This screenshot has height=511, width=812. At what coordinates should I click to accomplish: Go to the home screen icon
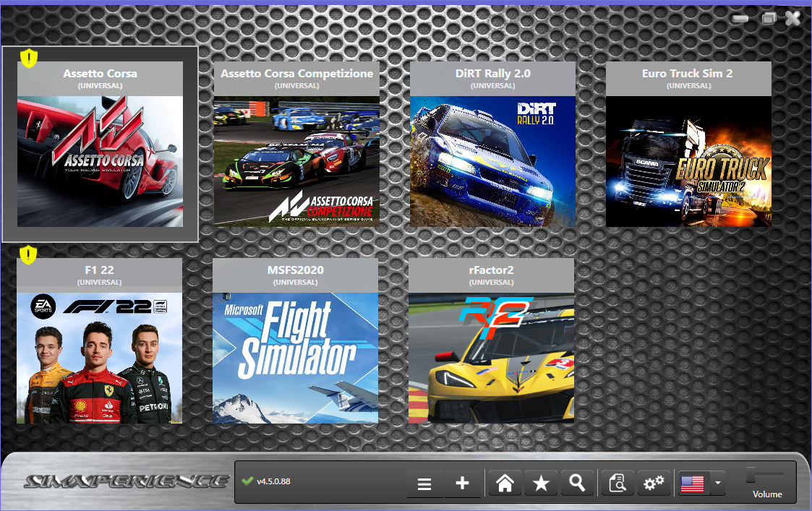(505, 484)
